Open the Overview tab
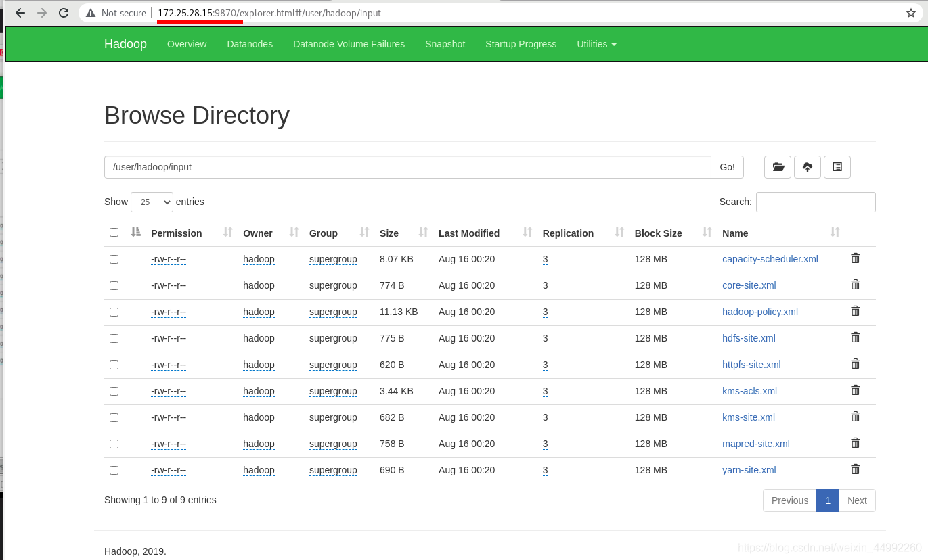 tap(187, 44)
